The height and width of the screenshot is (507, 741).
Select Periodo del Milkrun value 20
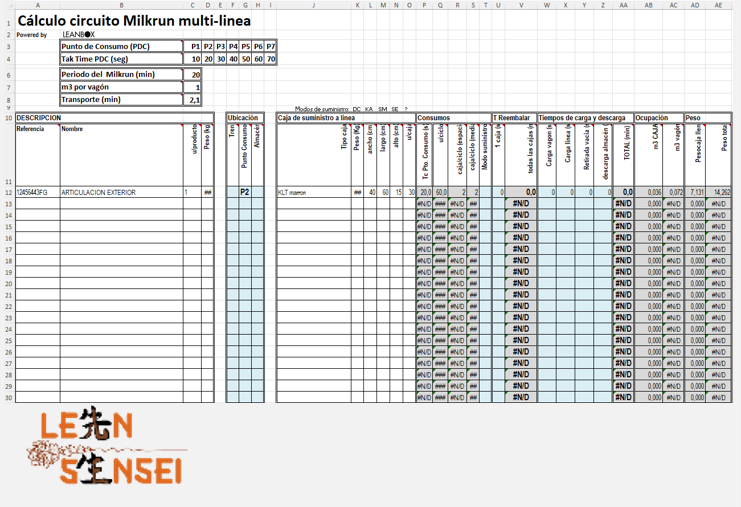click(195, 74)
